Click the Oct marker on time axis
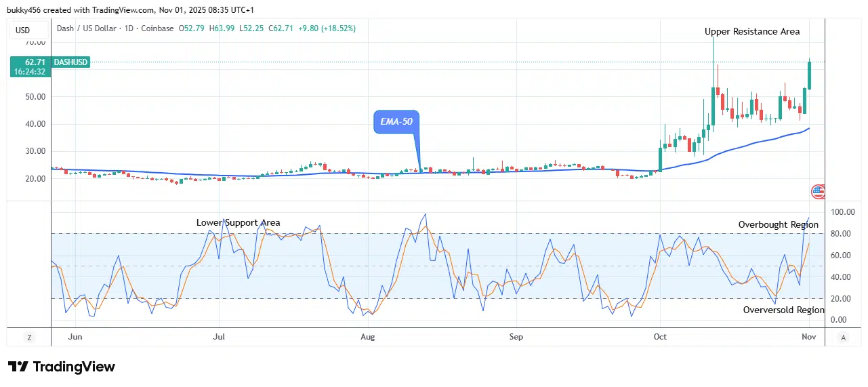This screenshot has width=868, height=387. coord(659,336)
